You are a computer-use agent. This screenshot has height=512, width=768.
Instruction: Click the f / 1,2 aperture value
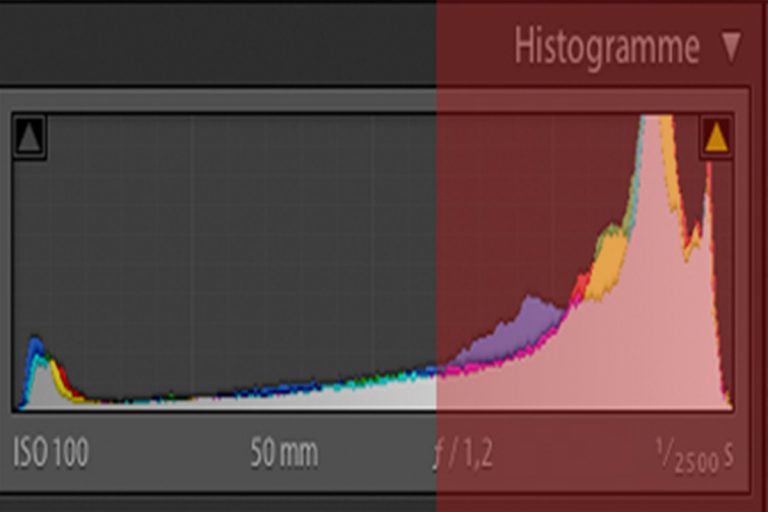[x=463, y=454]
